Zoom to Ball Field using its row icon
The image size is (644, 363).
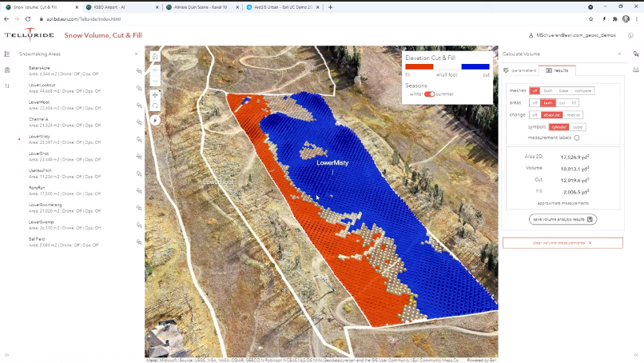[139, 242]
